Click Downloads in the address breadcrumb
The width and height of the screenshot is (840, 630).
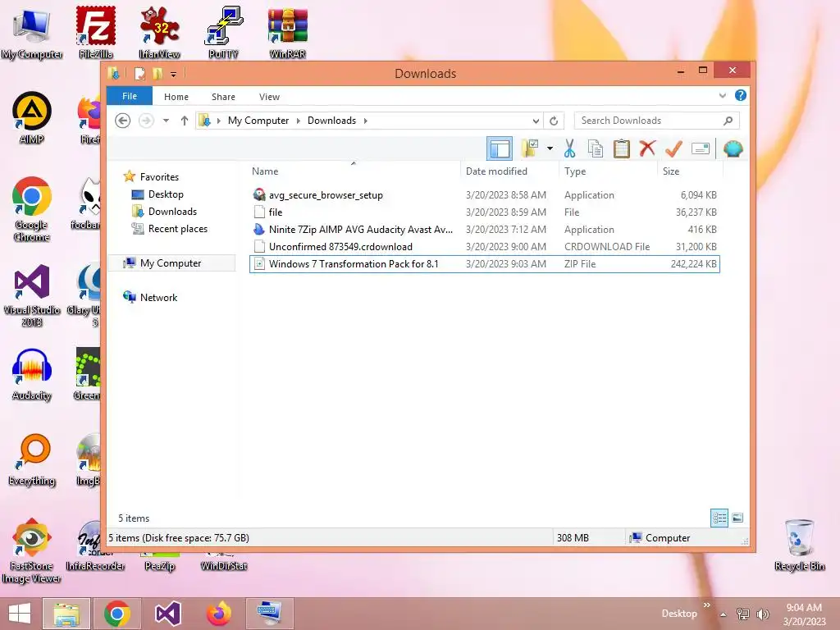pyautogui.click(x=331, y=121)
